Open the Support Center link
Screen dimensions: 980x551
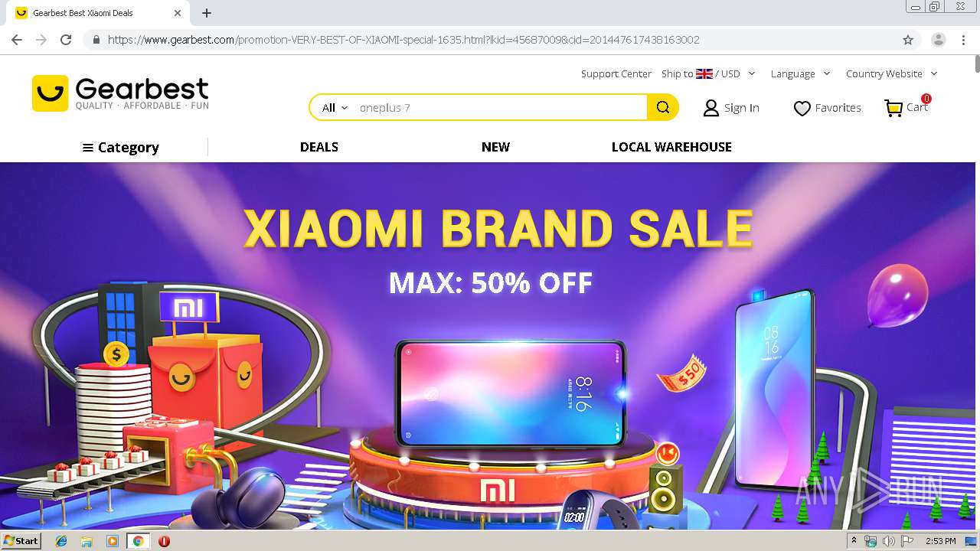coord(616,73)
